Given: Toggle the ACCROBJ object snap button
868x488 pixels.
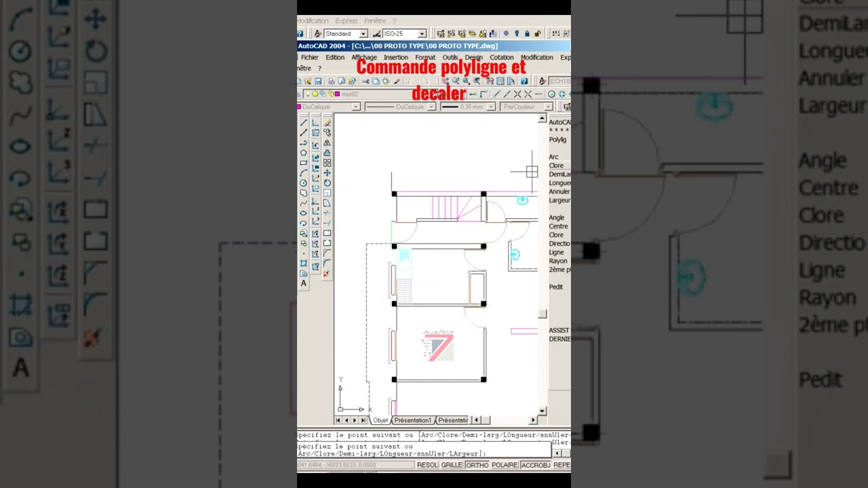Looking at the screenshot, I should 536,465.
